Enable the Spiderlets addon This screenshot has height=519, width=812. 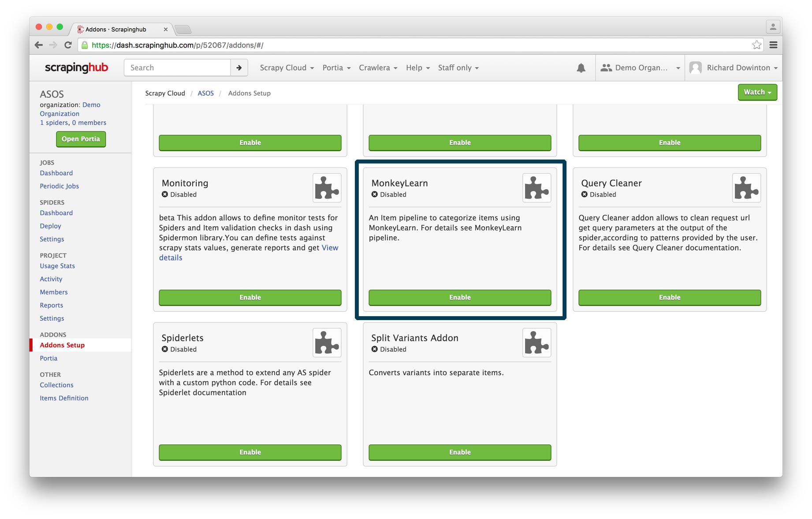[250, 452]
